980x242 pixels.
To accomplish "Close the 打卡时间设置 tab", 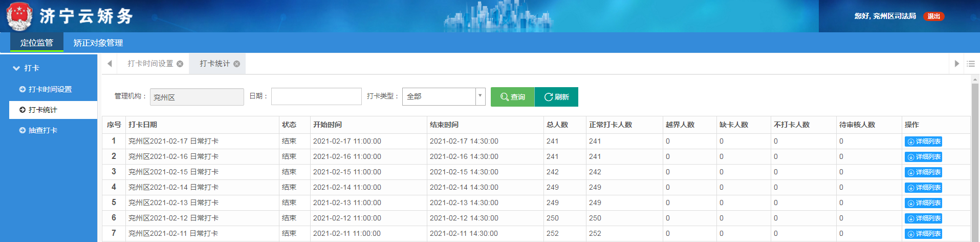I will click(180, 64).
